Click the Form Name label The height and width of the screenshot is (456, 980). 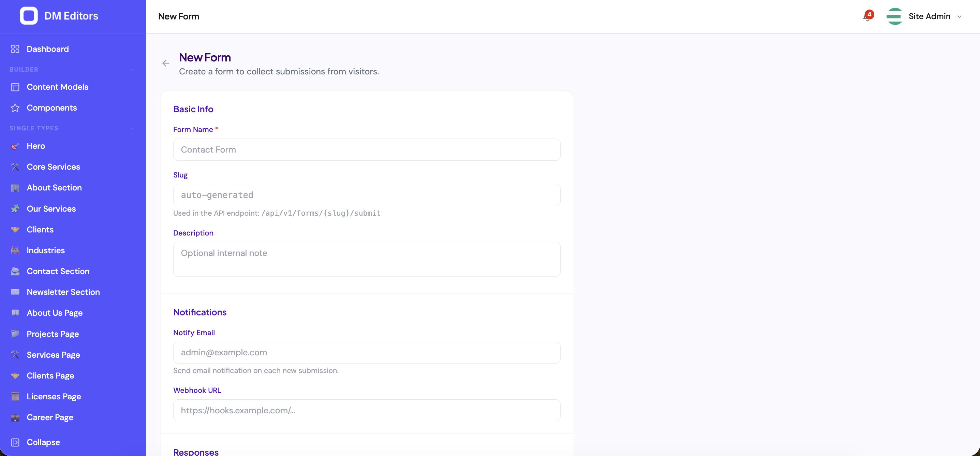pyautogui.click(x=193, y=129)
